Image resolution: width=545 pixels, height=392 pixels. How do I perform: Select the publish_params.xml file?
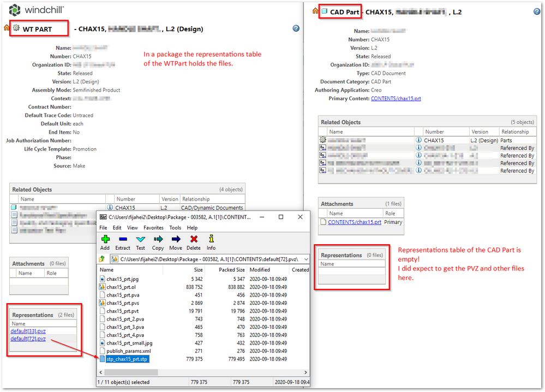(x=129, y=351)
